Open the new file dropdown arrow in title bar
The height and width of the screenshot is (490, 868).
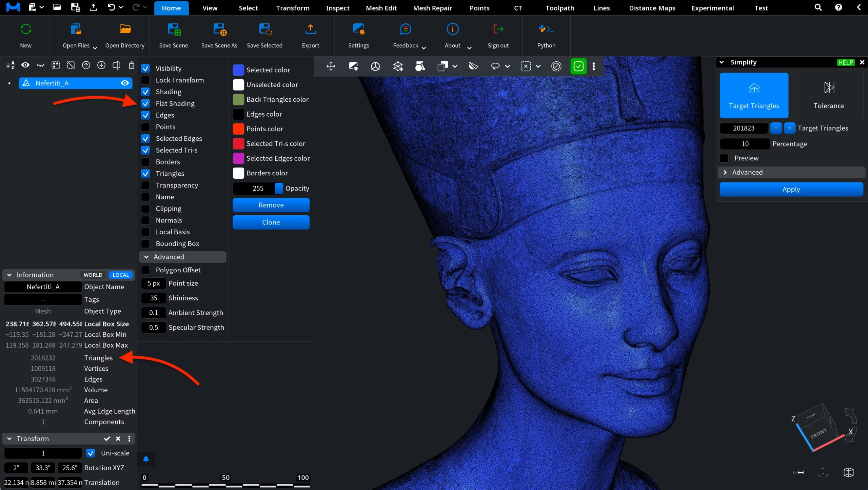(42, 7)
